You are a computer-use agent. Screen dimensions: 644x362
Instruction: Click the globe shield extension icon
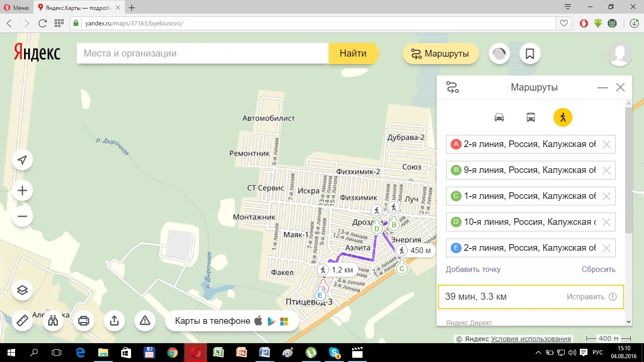click(612, 23)
